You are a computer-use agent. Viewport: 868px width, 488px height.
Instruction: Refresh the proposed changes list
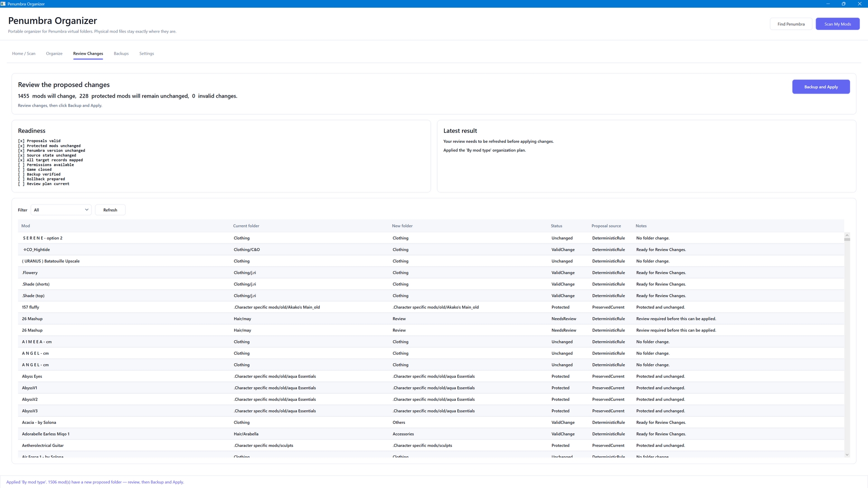click(x=110, y=210)
